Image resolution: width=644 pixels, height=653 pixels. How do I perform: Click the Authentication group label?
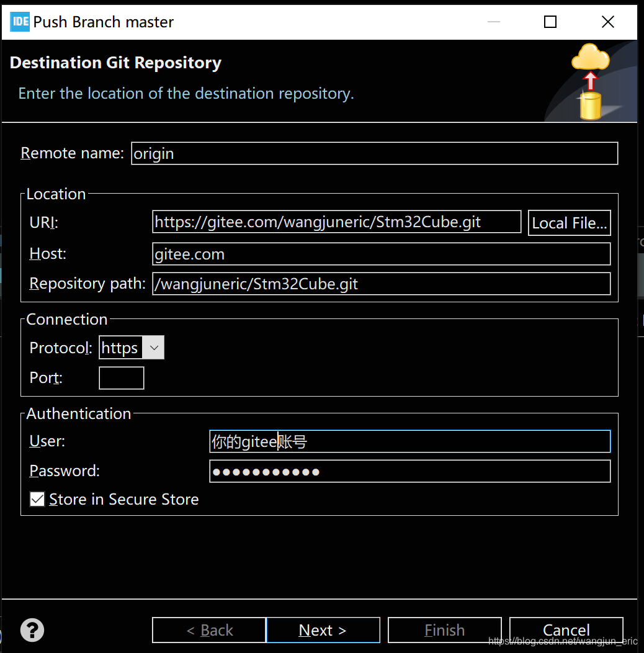[x=79, y=413]
